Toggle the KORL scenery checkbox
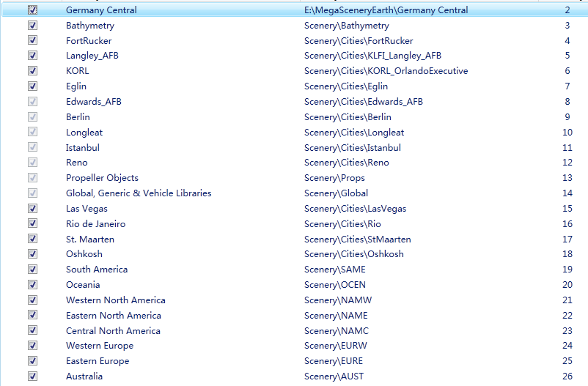 coord(32,71)
